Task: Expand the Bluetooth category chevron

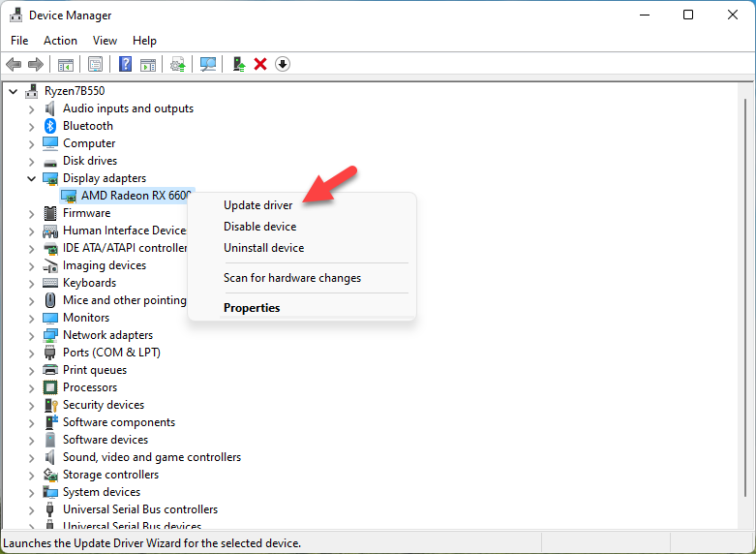Action: click(31, 127)
